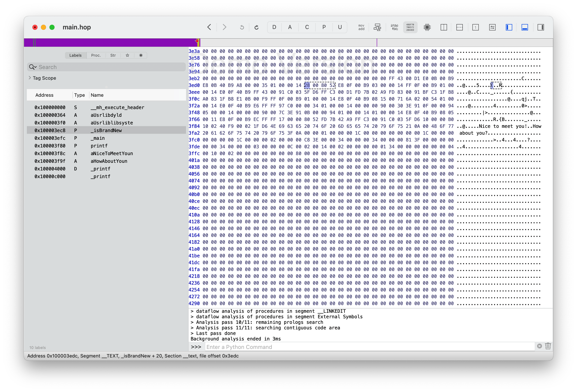Screen dimensions: 577x392
Task: Switch to the Str tab
Action: click(x=113, y=55)
